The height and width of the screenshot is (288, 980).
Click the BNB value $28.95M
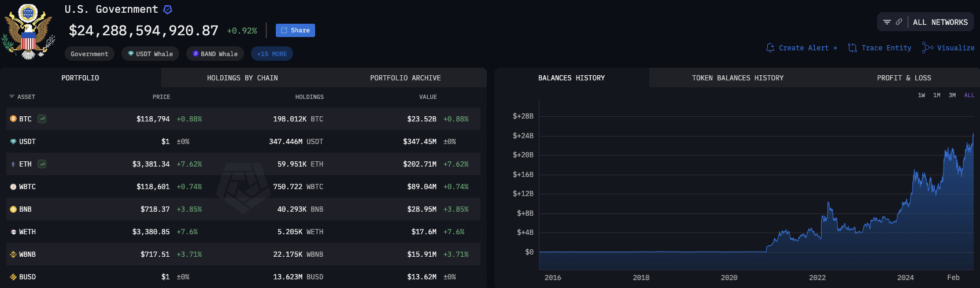tap(421, 209)
